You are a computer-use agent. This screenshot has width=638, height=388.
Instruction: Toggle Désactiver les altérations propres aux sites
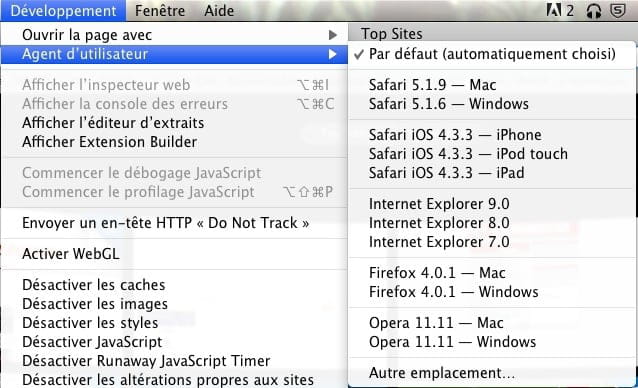[174, 379]
